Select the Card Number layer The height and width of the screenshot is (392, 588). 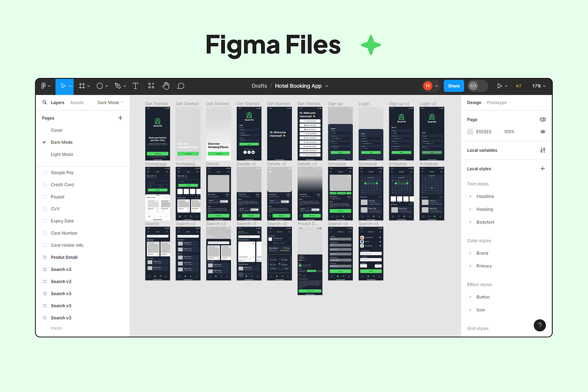pos(64,233)
